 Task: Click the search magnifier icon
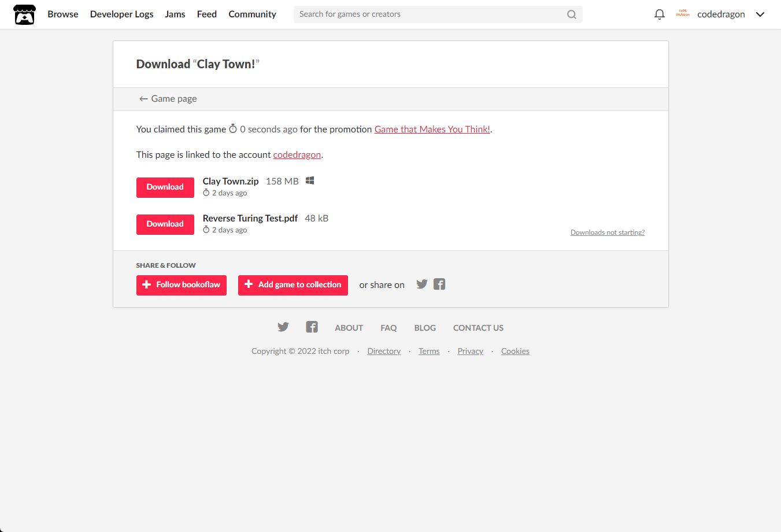point(572,14)
